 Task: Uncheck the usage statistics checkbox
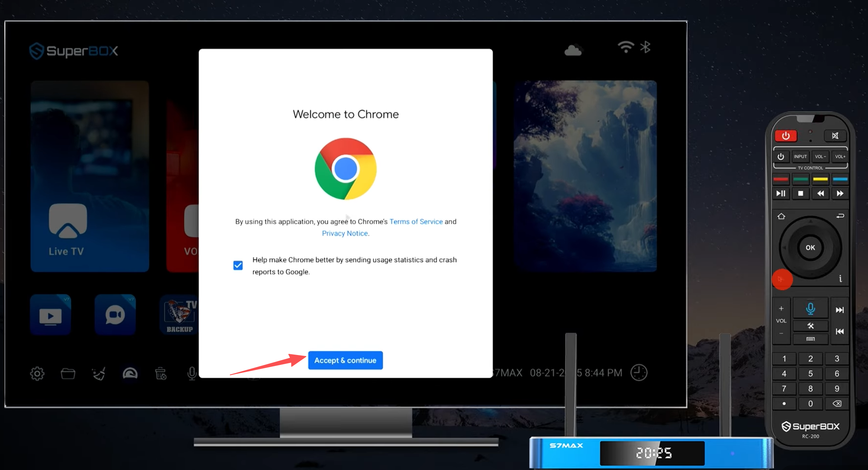(238, 265)
